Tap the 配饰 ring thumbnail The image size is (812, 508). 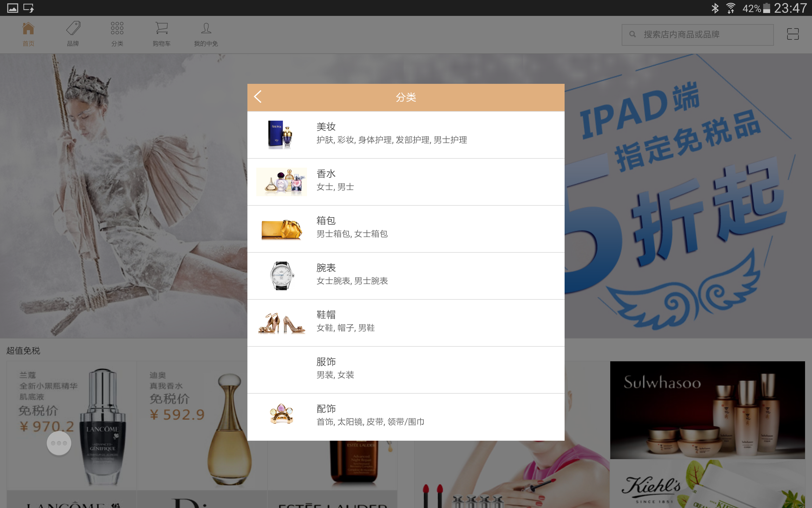282,414
